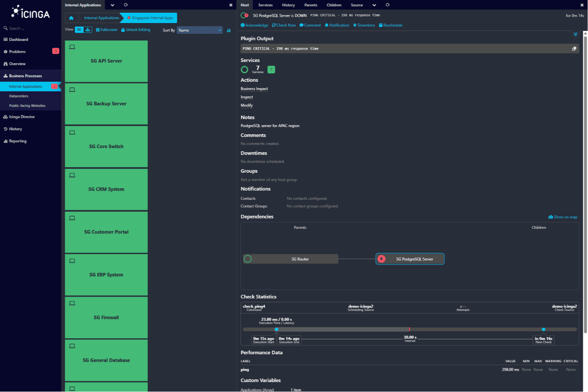Screen dimensions: 588x392
Task: Click Check Now
Action: click(x=284, y=25)
